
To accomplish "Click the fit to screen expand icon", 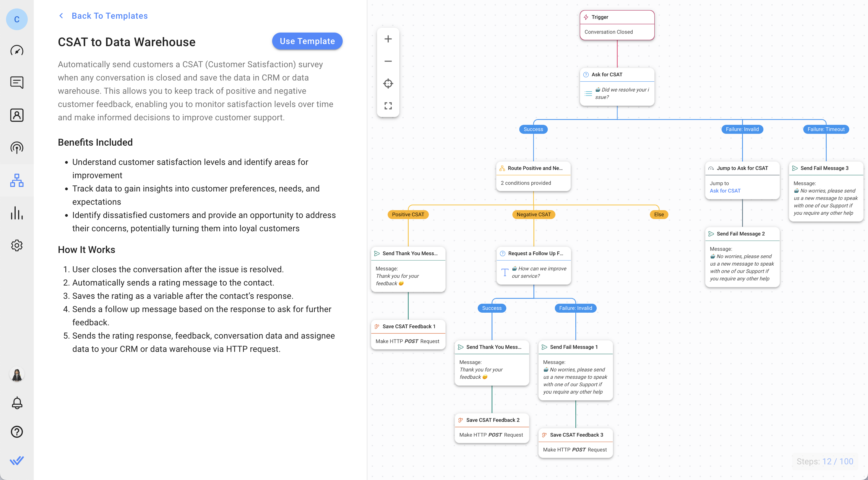I will tap(388, 106).
